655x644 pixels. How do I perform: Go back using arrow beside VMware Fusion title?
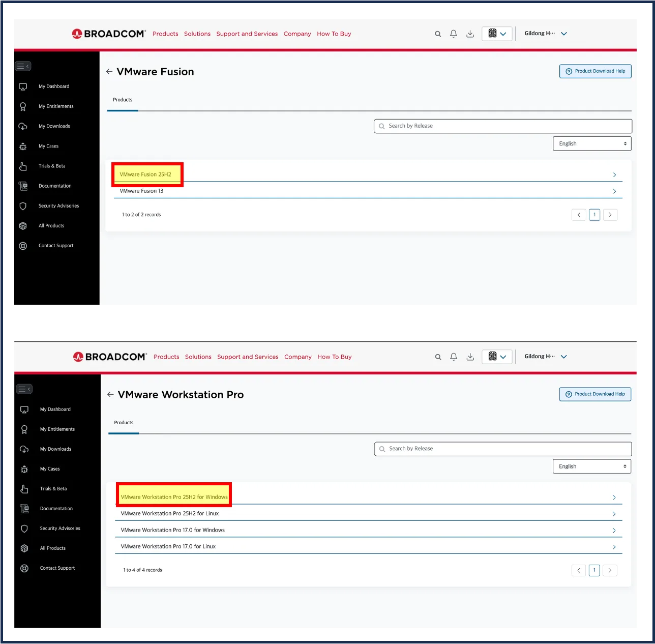(109, 72)
